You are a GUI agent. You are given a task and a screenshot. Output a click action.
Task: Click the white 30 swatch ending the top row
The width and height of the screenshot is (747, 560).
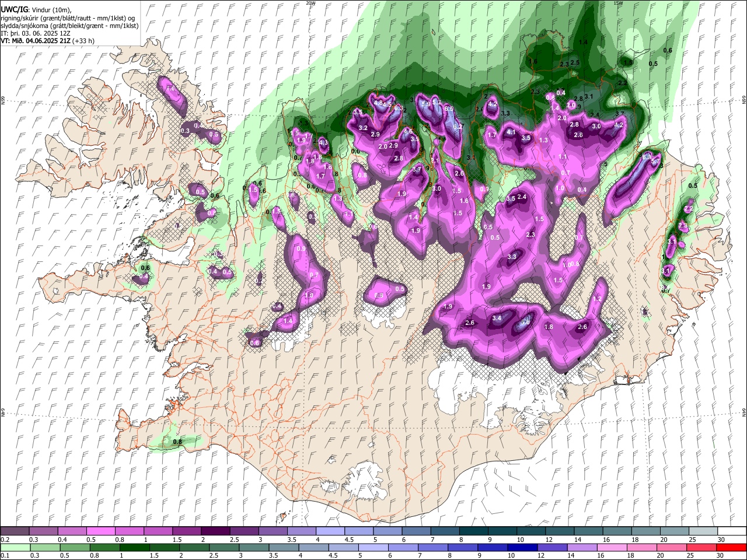coord(732,531)
